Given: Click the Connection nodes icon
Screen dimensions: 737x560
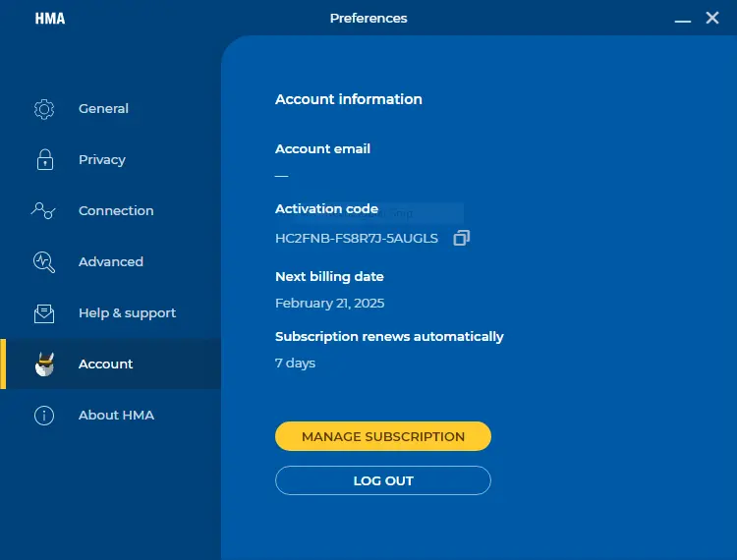Looking at the screenshot, I should click(43, 211).
